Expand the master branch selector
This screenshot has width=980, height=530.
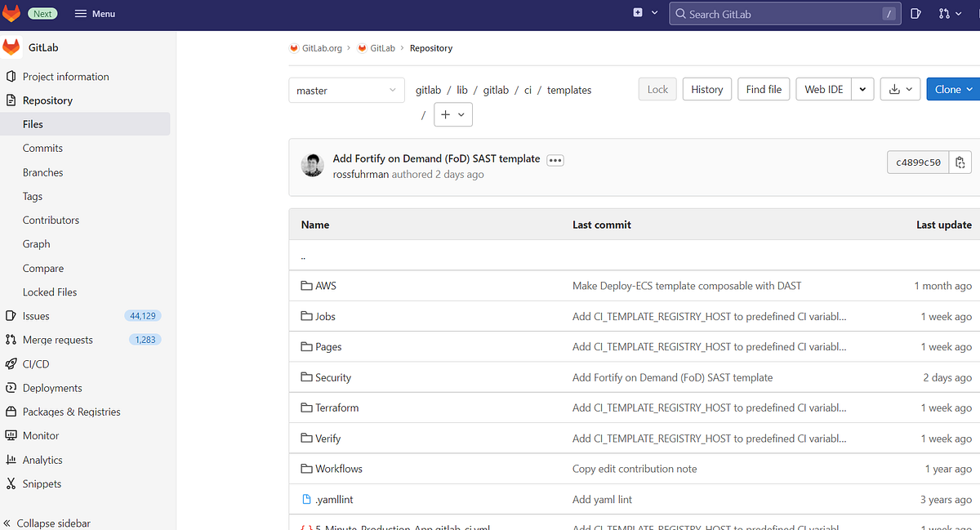(x=346, y=90)
